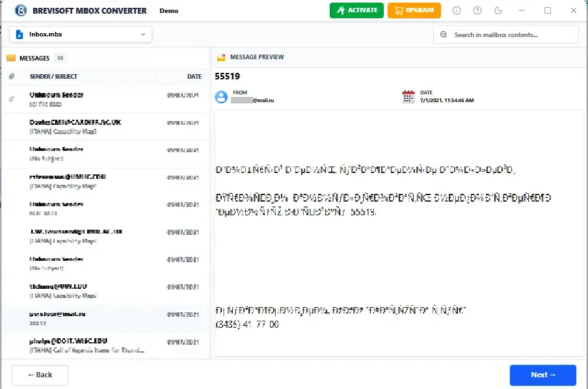Click the Back button
Image resolution: width=588 pixels, height=389 pixels.
(x=40, y=375)
